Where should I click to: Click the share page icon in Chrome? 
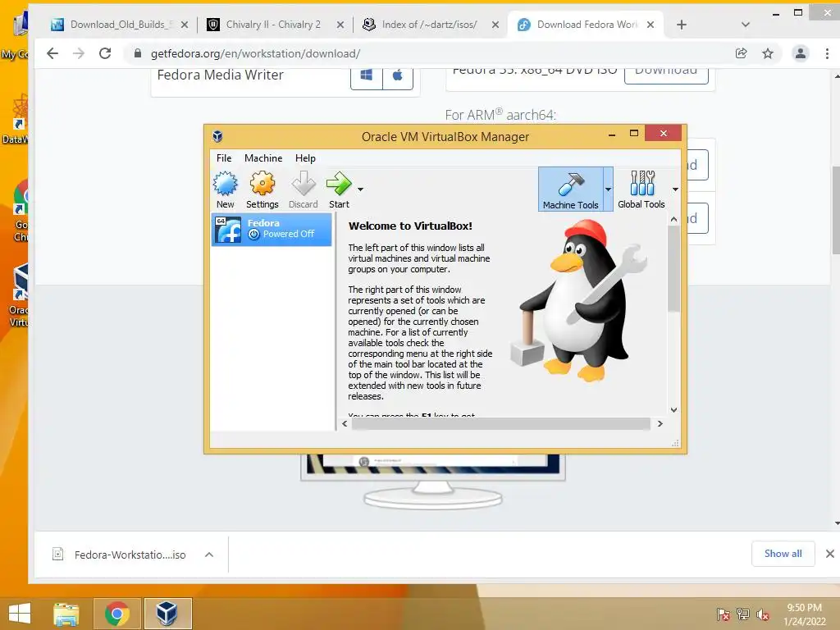(742, 53)
